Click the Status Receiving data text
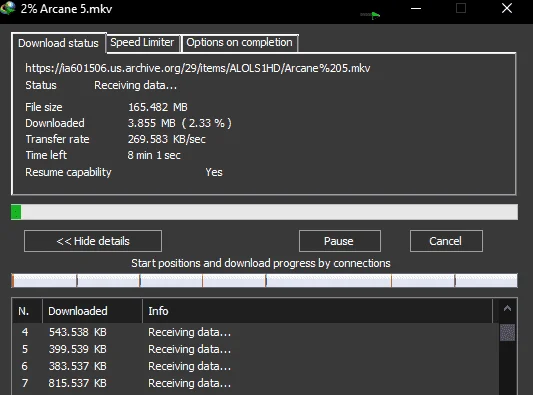The width and height of the screenshot is (533, 395). click(135, 85)
